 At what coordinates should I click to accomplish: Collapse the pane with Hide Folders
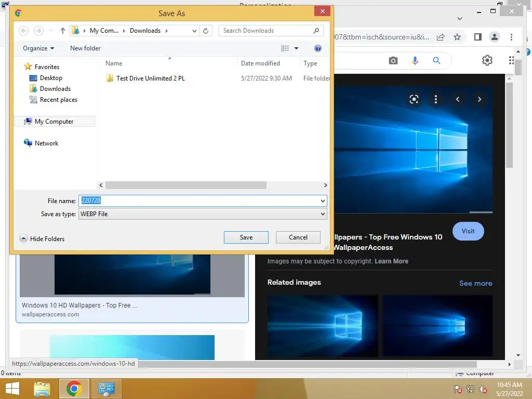click(x=42, y=239)
